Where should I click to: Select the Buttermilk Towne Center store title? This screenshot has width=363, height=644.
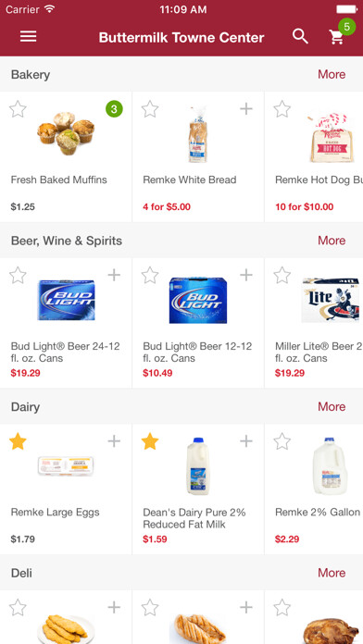click(181, 37)
